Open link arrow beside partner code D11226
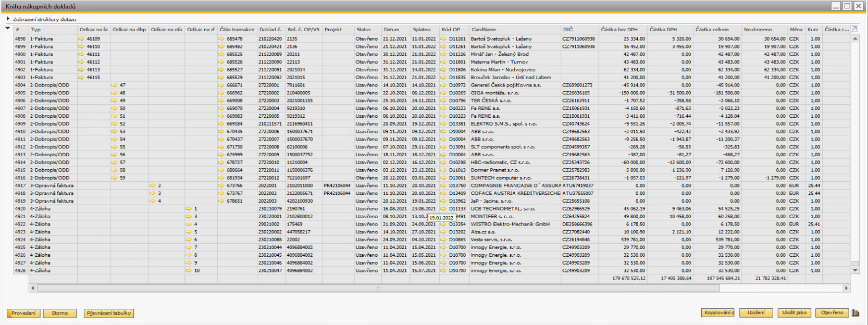The width and height of the screenshot is (868, 325). tap(443, 54)
